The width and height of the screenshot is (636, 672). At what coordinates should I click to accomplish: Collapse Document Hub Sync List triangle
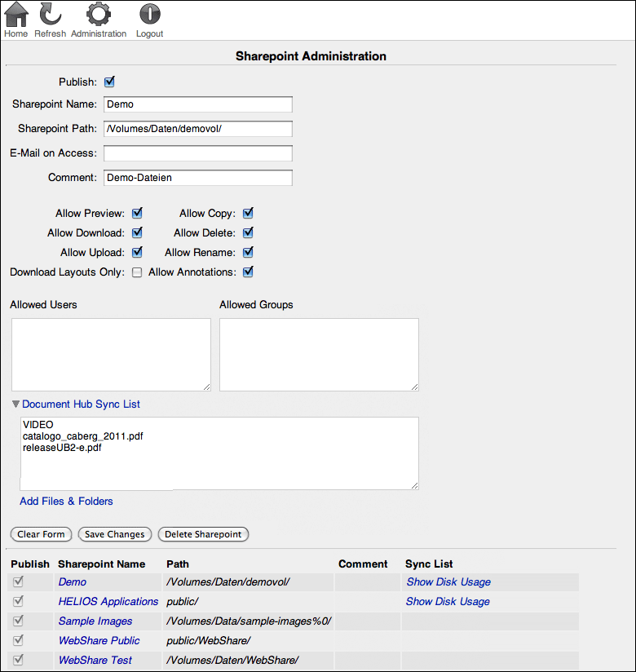pyautogui.click(x=15, y=405)
